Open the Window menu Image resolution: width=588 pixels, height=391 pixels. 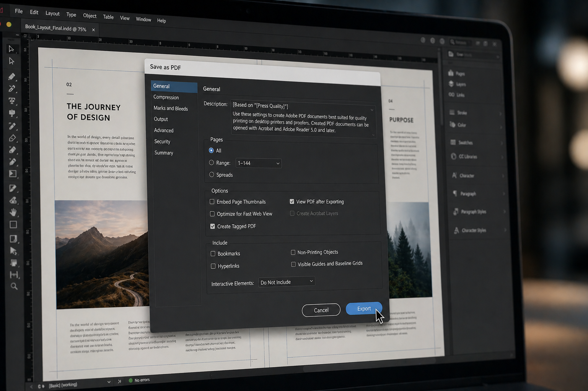point(143,19)
